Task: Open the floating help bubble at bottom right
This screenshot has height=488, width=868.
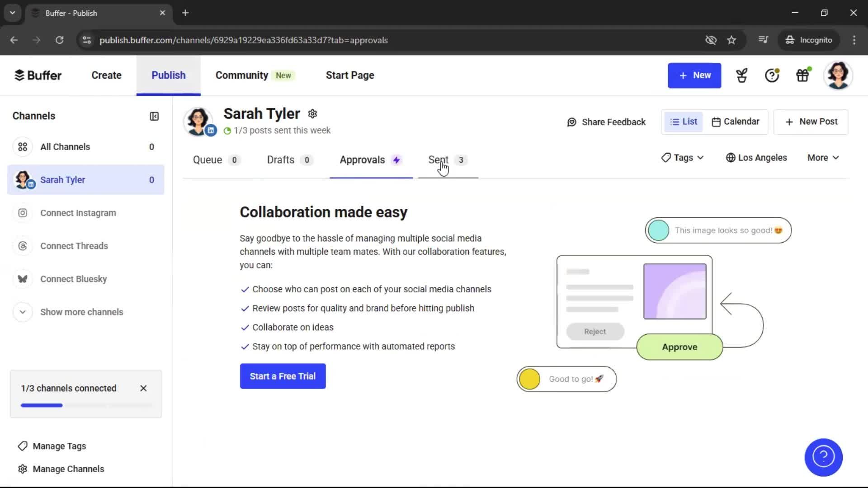Action: pyautogui.click(x=823, y=457)
